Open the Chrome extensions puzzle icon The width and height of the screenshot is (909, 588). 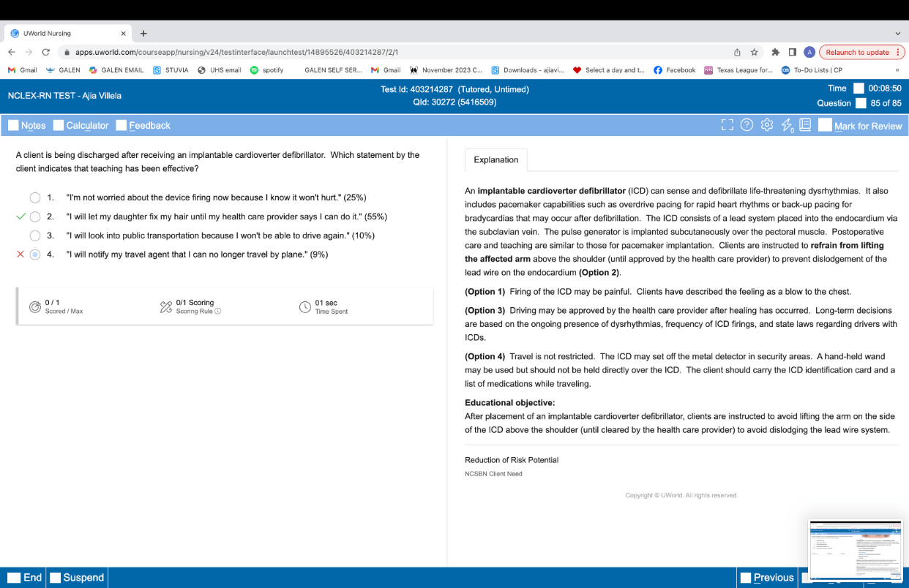(x=776, y=52)
